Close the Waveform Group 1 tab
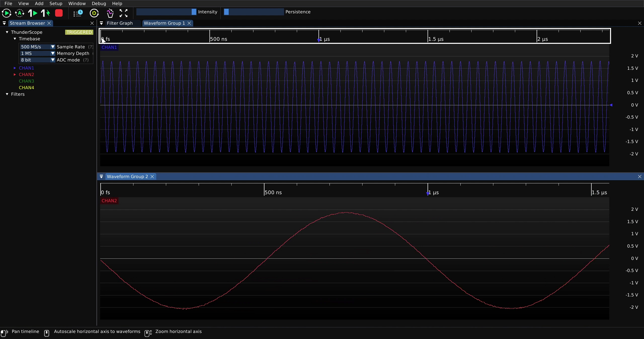The width and height of the screenshot is (644, 339). (x=189, y=23)
